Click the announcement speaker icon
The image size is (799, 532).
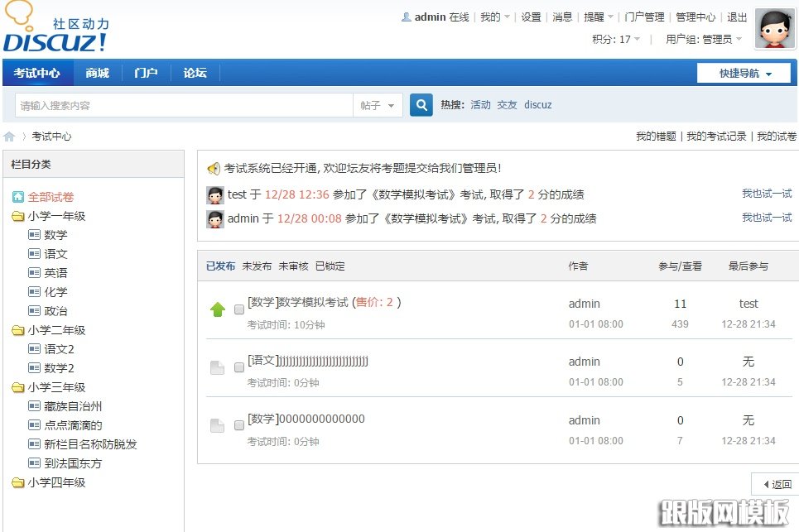coord(214,170)
